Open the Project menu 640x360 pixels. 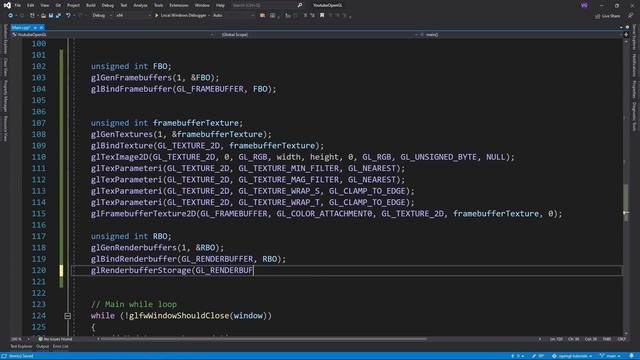(x=73, y=5)
